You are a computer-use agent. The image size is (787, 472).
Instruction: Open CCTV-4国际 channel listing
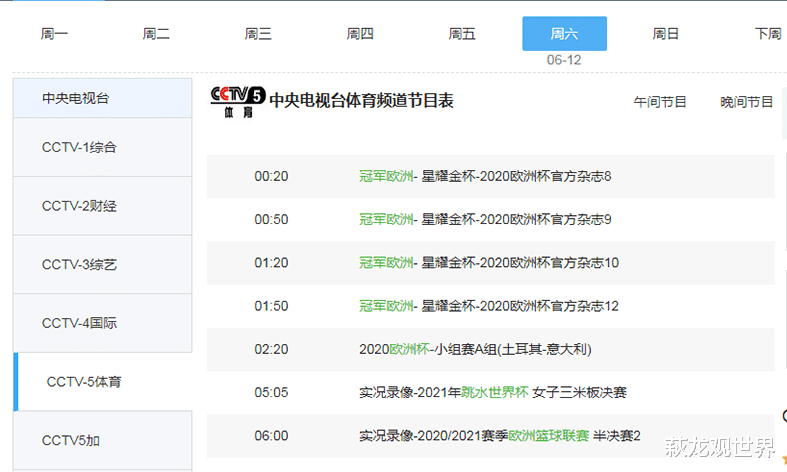point(102,323)
